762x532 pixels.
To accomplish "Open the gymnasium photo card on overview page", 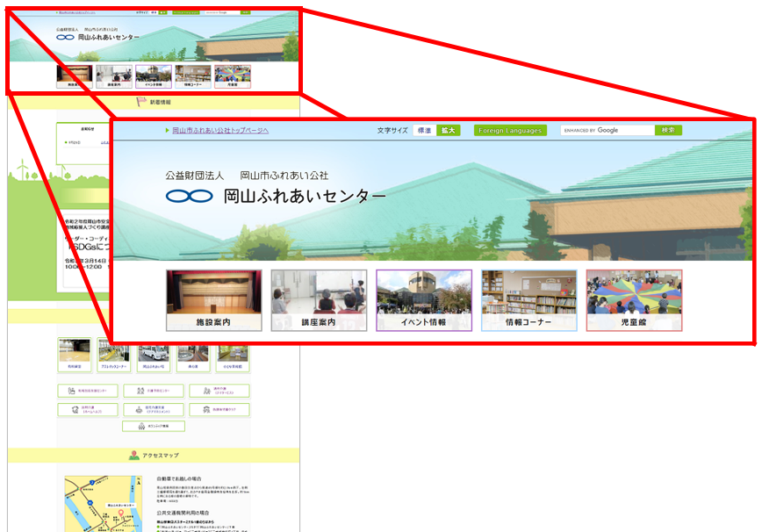I will 75,355.
